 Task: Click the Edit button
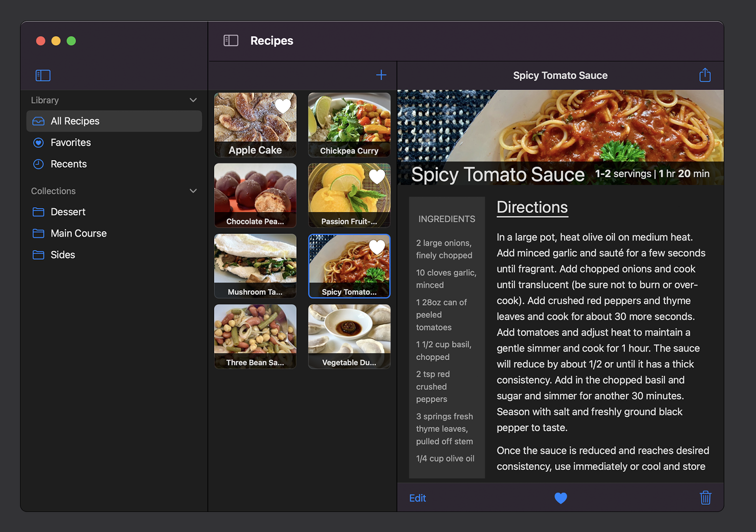(417, 498)
